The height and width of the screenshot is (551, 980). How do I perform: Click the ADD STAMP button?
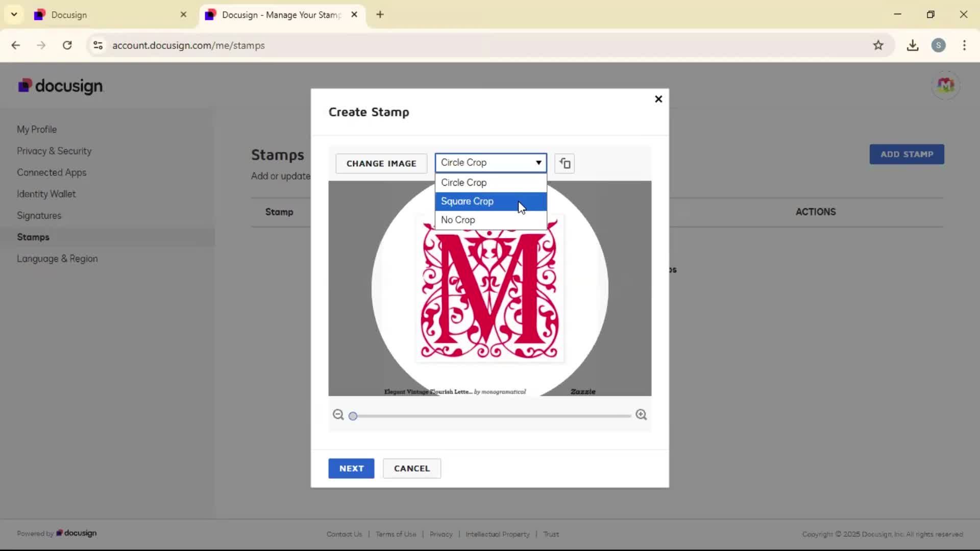coord(907,154)
